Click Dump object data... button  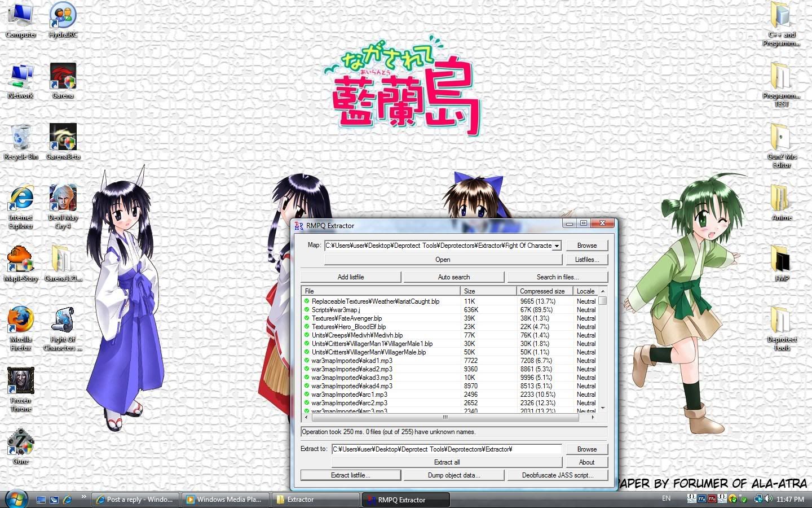pos(454,475)
